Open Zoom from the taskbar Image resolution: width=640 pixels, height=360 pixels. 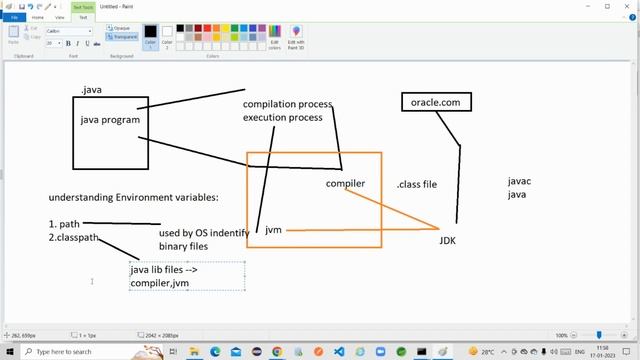(x=380, y=351)
